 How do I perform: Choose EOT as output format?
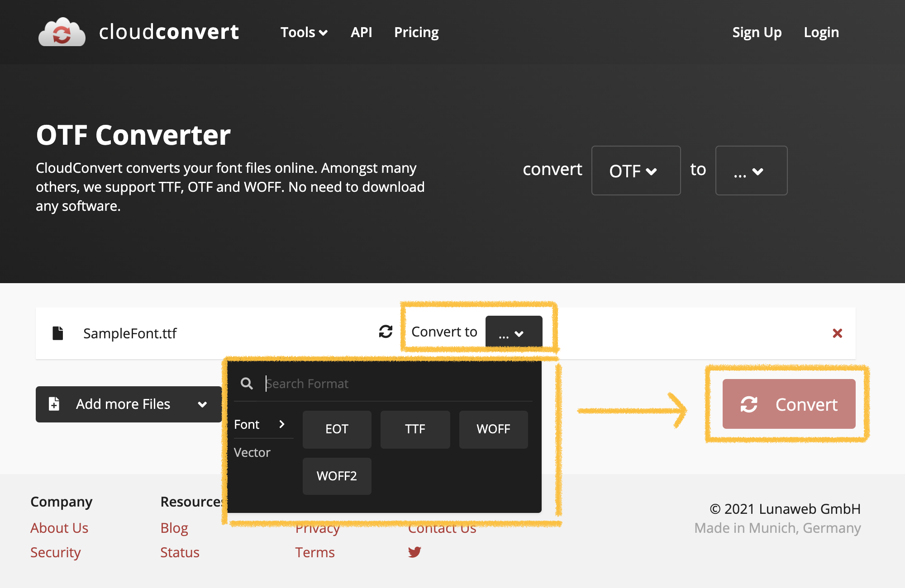pyautogui.click(x=337, y=429)
